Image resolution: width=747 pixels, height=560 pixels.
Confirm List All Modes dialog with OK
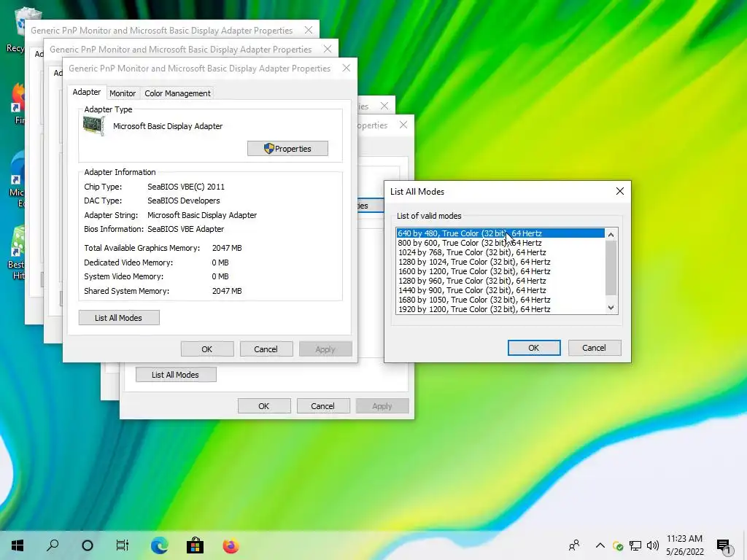(x=533, y=348)
